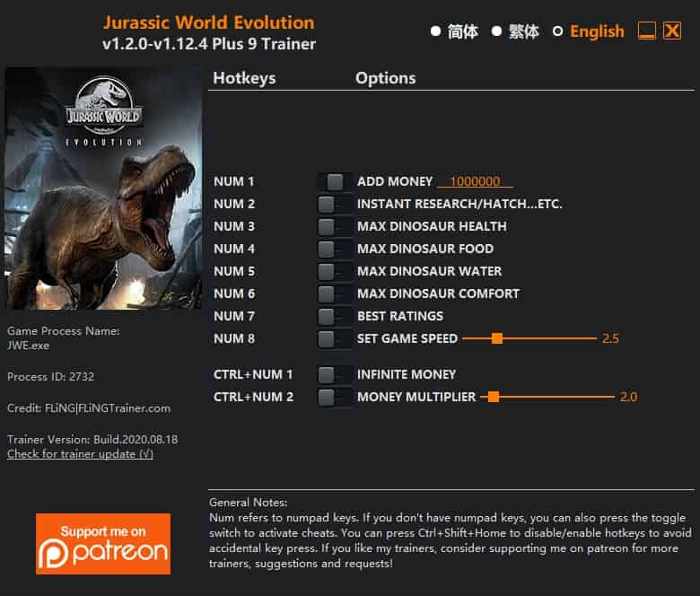700x596 pixels.
Task: Toggle the Money Multiplier switch
Action: [335, 397]
